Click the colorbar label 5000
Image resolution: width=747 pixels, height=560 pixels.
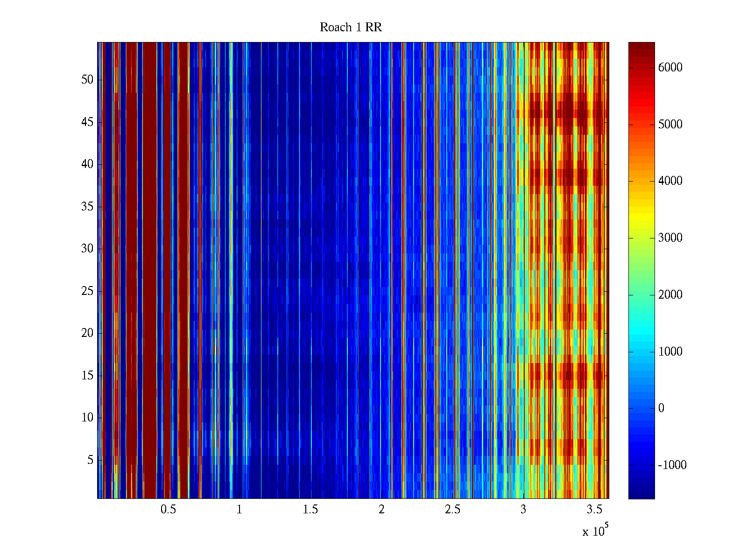click(670, 125)
